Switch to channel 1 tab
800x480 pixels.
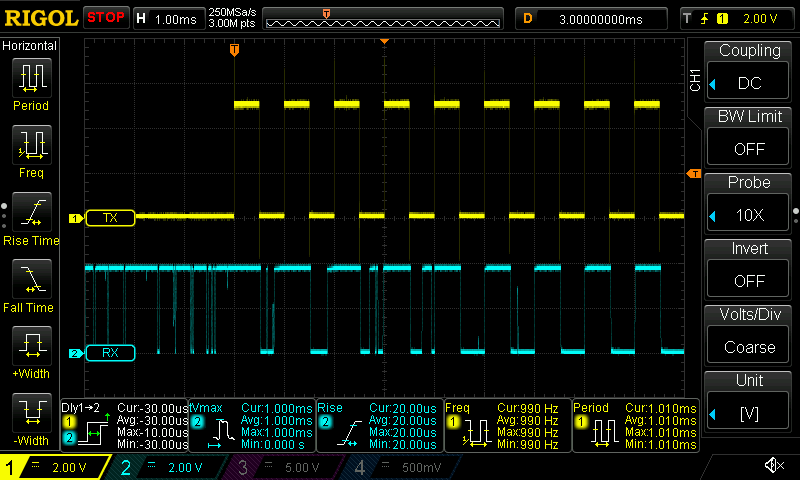54,467
